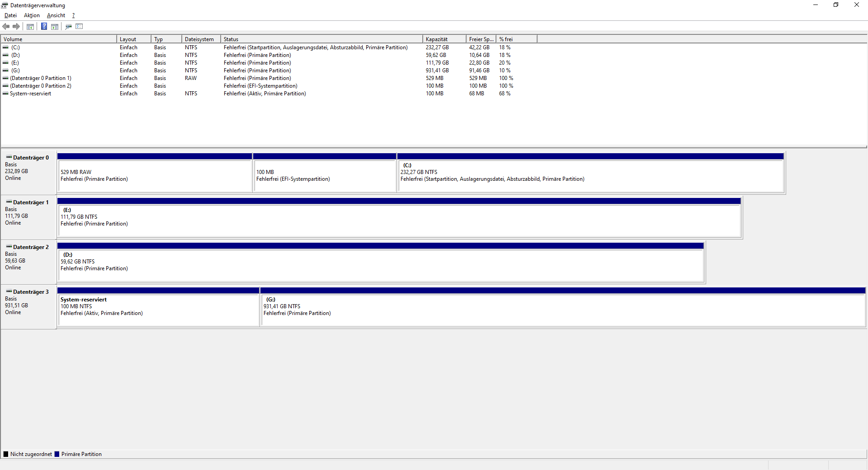Click the black Nicht zugeordnet legend swatch
The image size is (868, 470).
coord(6,454)
